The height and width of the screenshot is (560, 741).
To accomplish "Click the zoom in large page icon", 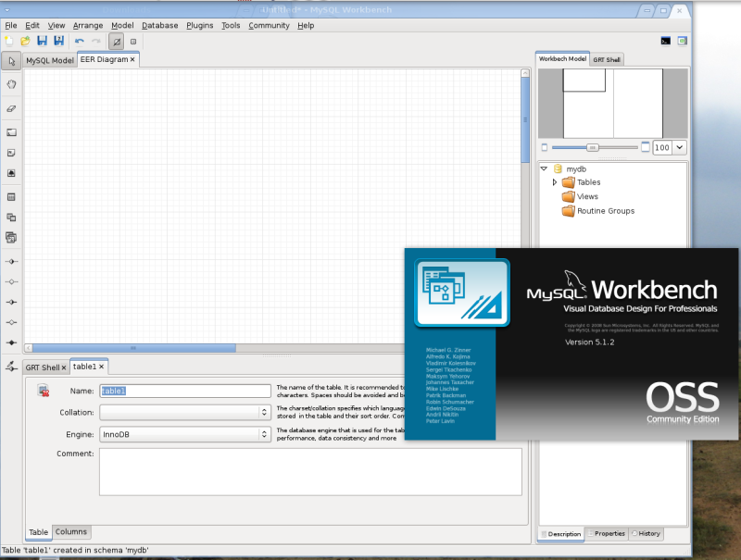I will [x=645, y=147].
